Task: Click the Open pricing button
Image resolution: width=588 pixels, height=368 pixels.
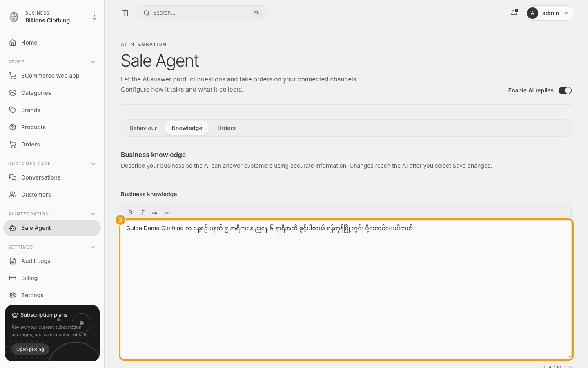Action: [x=30, y=349]
